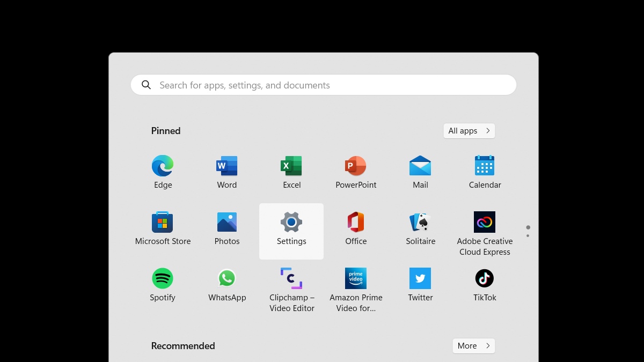The width and height of the screenshot is (644, 362).
Task: Launch Amazon Prime Video app
Action: pos(356,290)
